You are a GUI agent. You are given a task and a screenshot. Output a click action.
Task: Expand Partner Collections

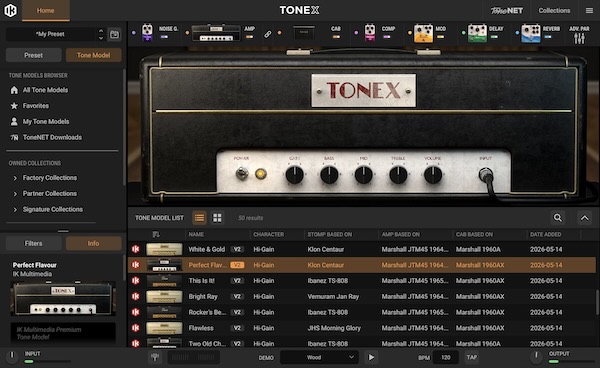(15, 194)
